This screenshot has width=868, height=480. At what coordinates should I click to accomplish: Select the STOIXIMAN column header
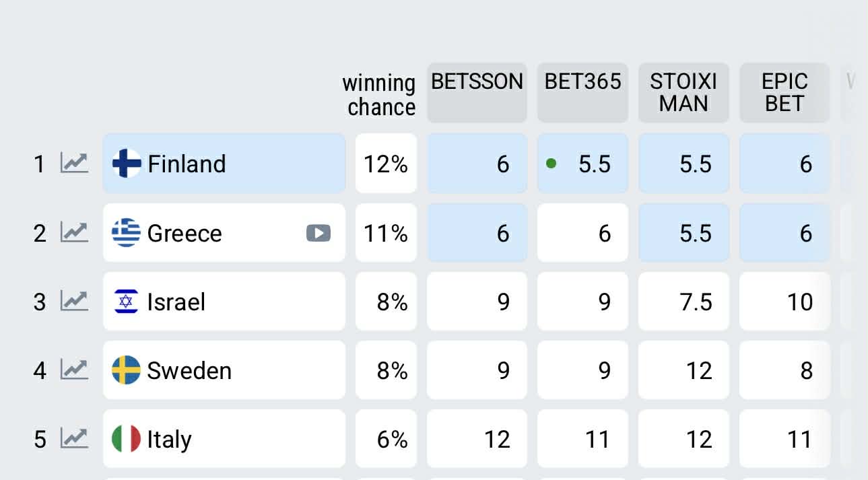[683, 93]
